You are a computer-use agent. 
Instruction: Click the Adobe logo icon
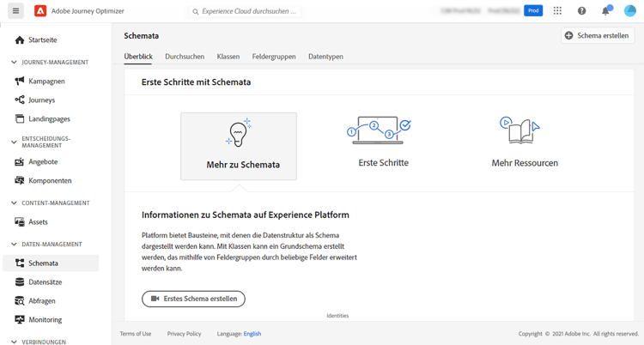pos(40,11)
